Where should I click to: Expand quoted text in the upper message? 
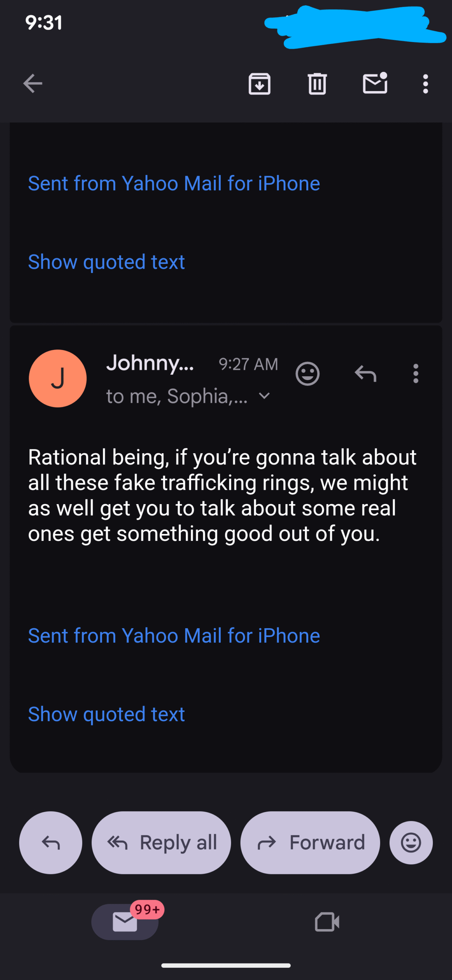pos(106,262)
